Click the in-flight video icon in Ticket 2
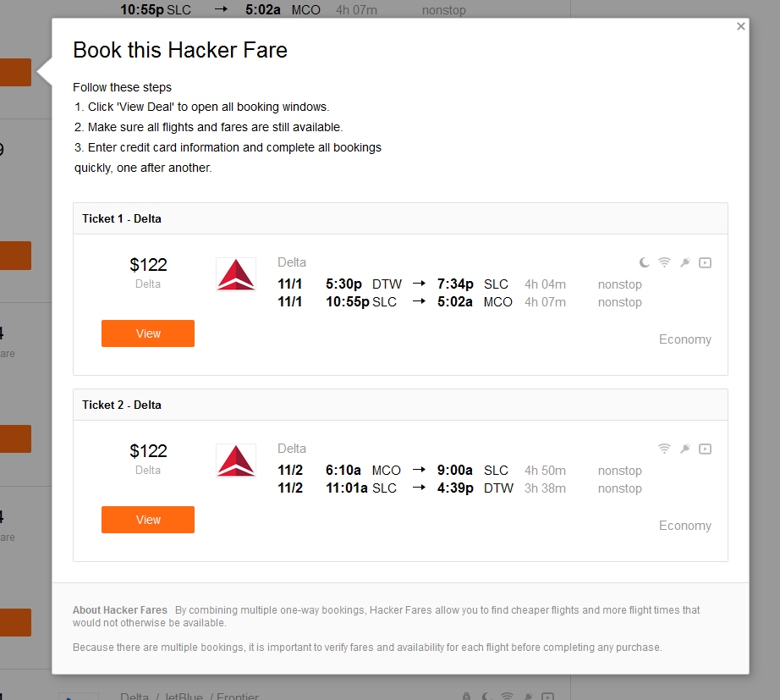780x700 pixels. pos(706,449)
